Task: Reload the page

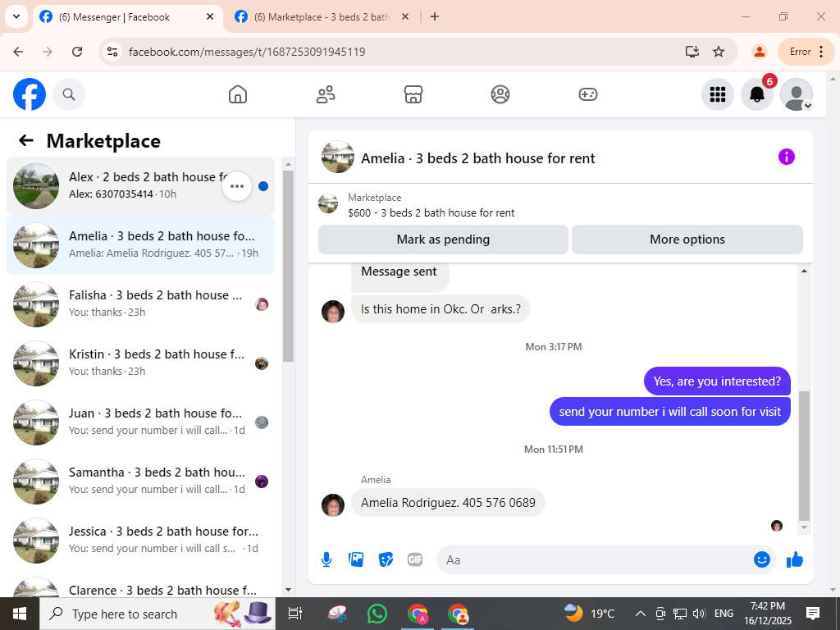Action: tap(77, 52)
